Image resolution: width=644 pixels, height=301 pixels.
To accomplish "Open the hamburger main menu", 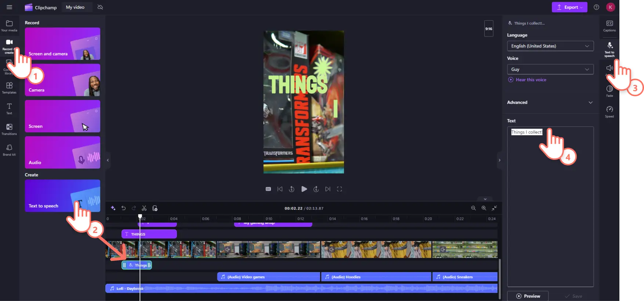I will [x=10, y=7].
